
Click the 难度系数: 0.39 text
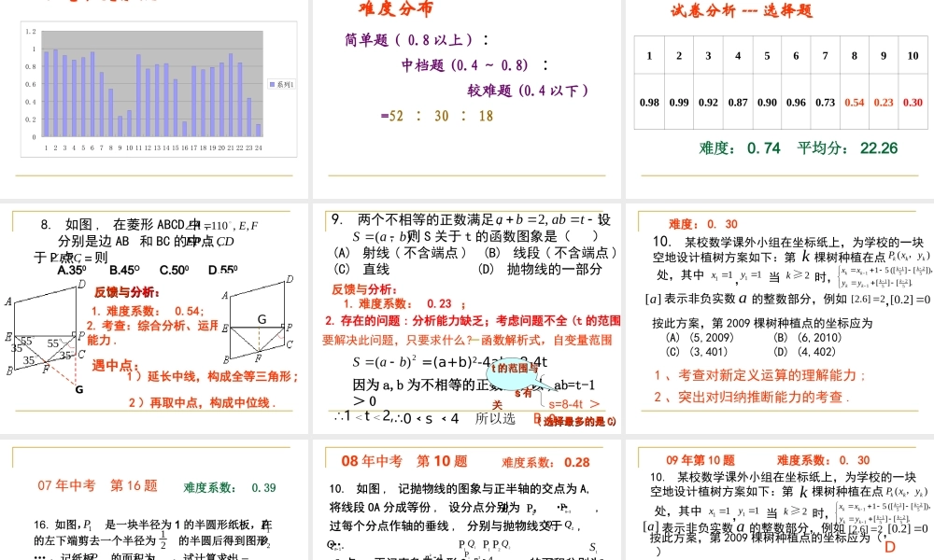tap(230, 488)
